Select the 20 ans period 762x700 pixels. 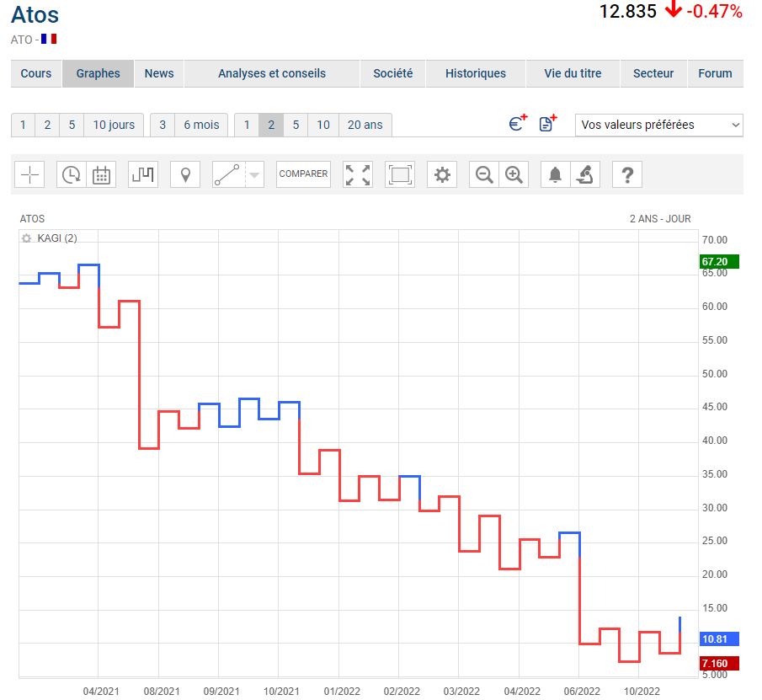365,125
